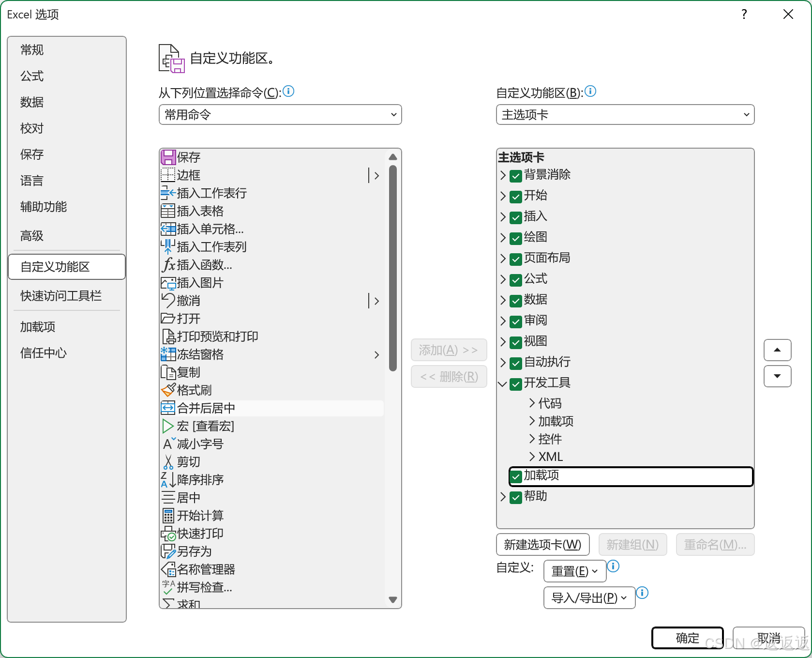812x658 pixels.
Task: Click the 插入图片 picture icon
Action: 168,282
